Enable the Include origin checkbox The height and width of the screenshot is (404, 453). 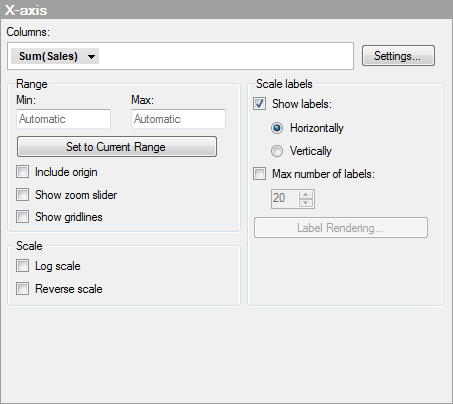coord(22,172)
